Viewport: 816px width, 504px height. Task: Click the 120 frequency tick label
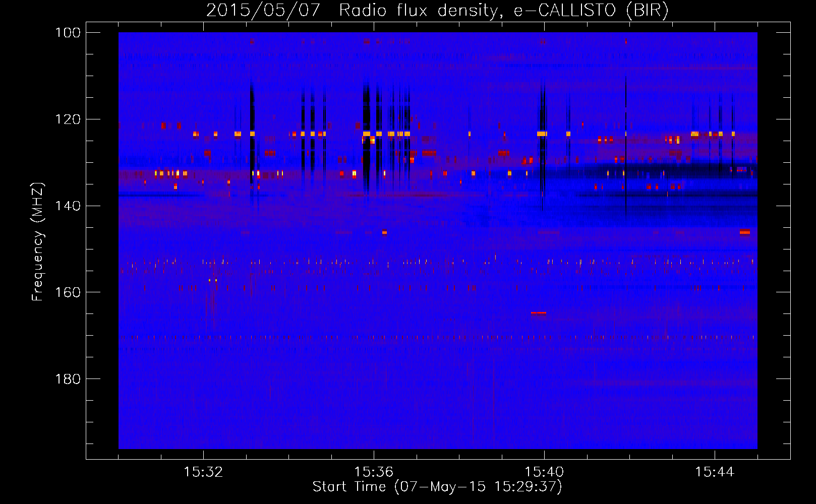click(x=68, y=119)
